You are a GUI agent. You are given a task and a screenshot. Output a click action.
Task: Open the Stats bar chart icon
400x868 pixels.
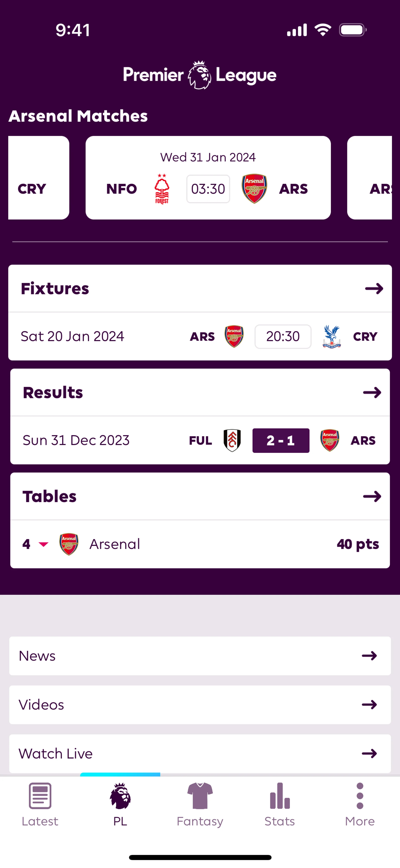pos(279,796)
